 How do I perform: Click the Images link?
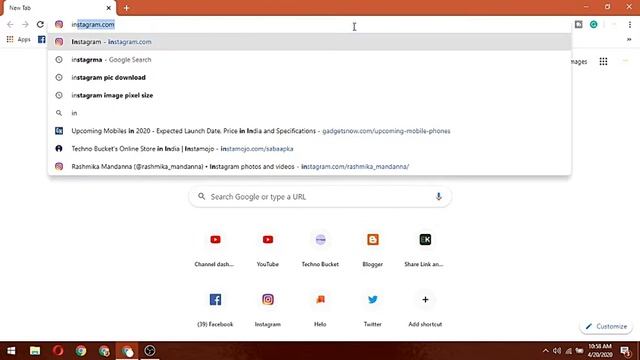[579, 62]
